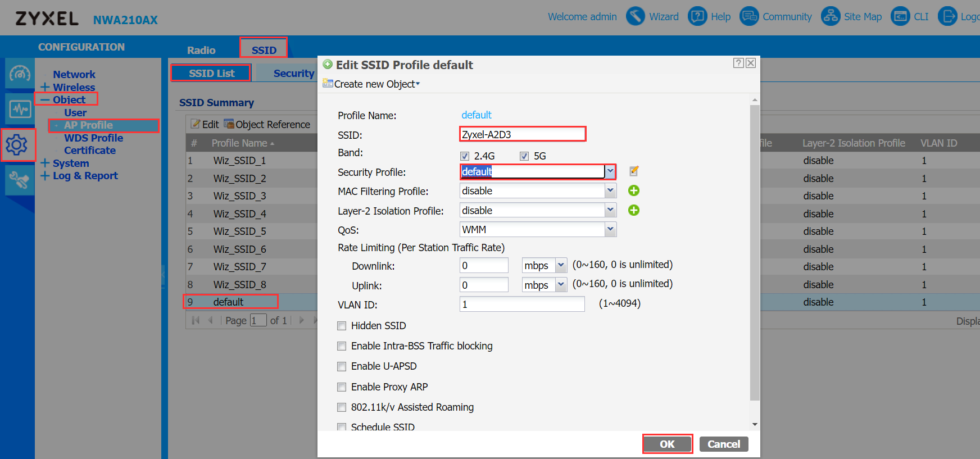Enable the Hidden SSID checkbox

pos(342,326)
